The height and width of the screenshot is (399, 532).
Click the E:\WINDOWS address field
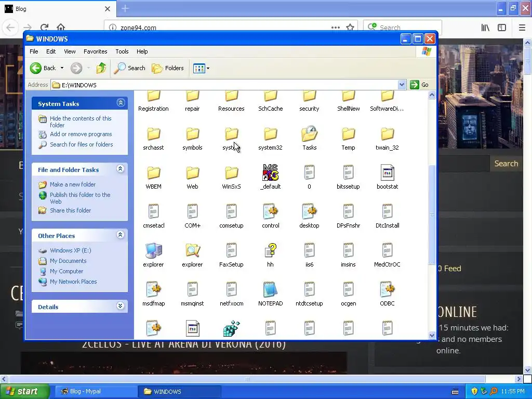click(224, 85)
